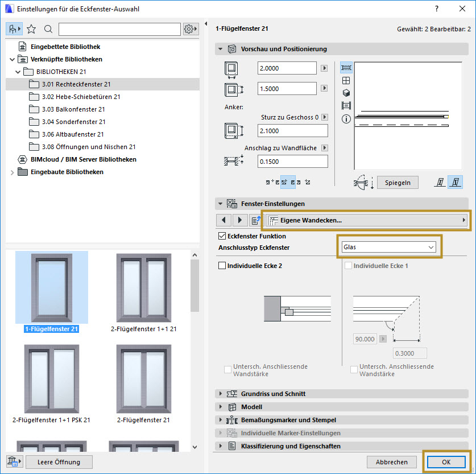Click the anchor height field 2.1000
The width and height of the screenshot is (476, 474).
(293, 130)
